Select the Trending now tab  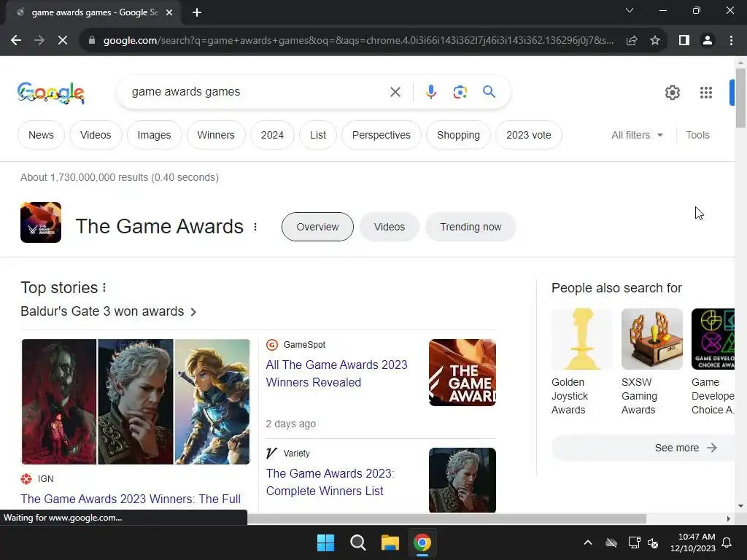tap(471, 227)
